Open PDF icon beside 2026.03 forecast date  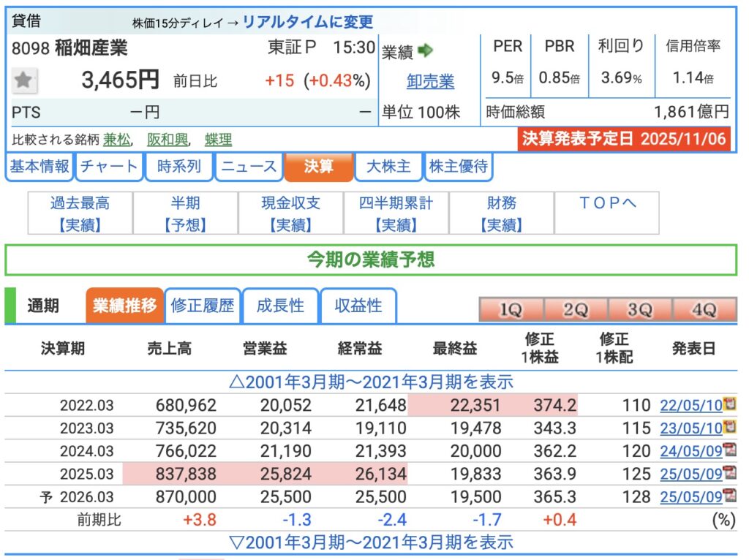[729, 496]
